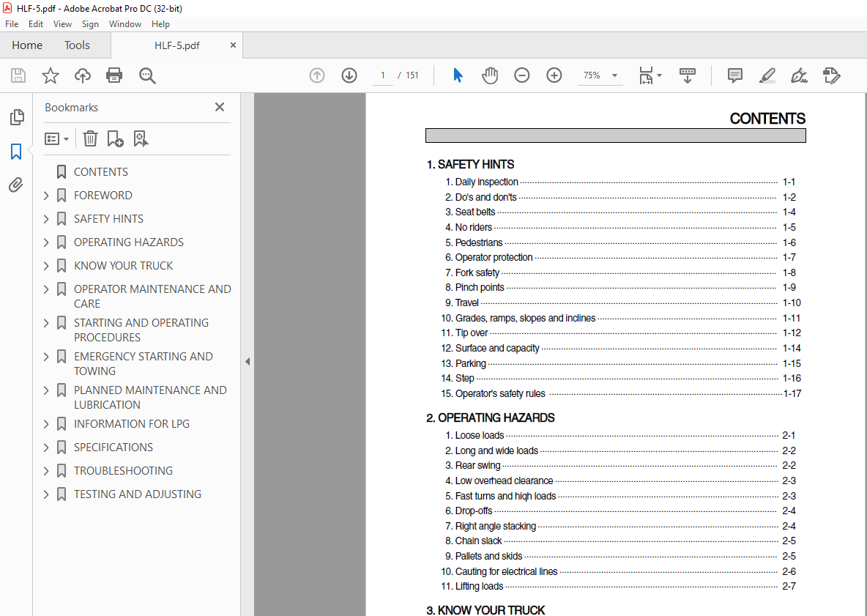Expand the SPECIFICATIONS bookmark
The width and height of the screenshot is (867, 616).
pos(46,447)
